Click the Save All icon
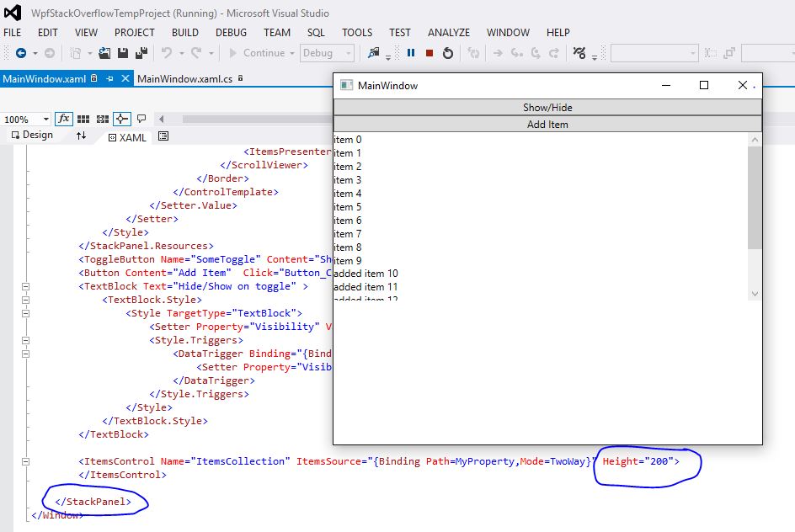The image size is (795, 532). click(141, 52)
